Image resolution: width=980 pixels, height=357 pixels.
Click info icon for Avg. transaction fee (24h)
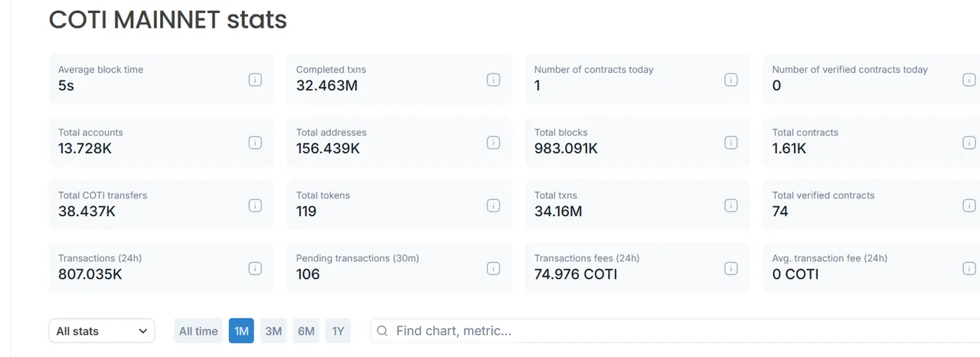pyautogui.click(x=969, y=268)
